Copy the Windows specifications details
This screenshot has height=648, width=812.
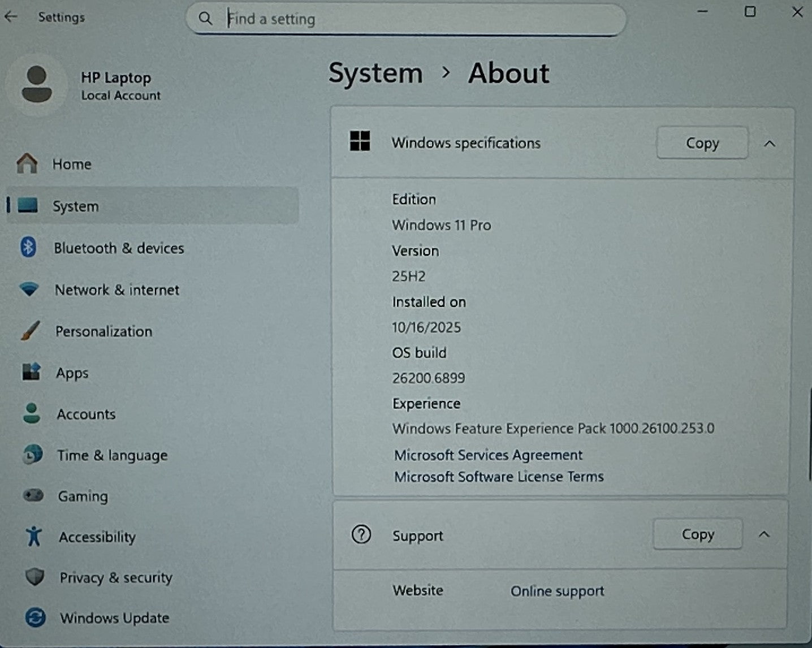coord(702,143)
